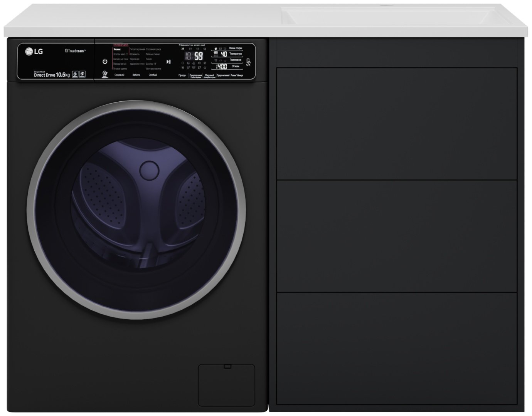
Task: Tap the Температура setting button
Action: (x=236, y=54)
